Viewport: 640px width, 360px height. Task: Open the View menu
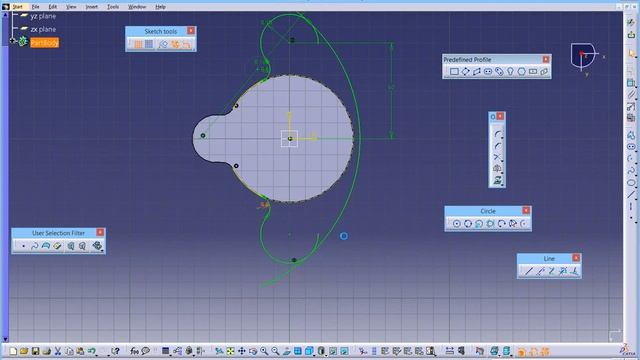click(71, 7)
